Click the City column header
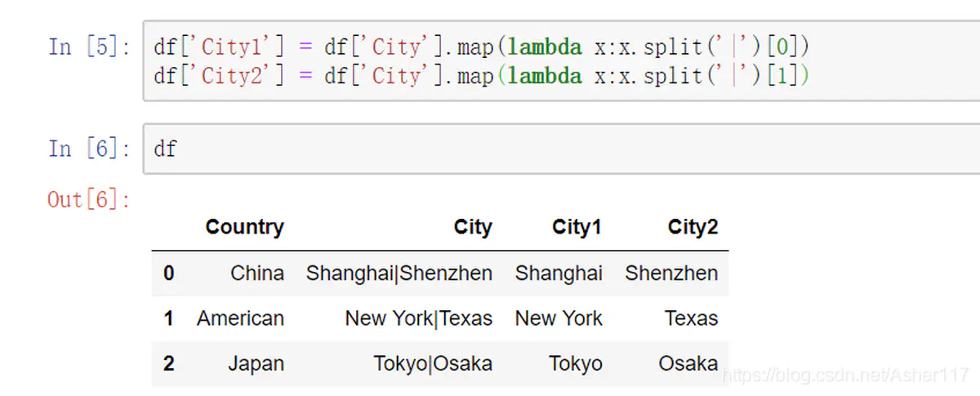This screenshot has height=396, width=980. (473, 227)
